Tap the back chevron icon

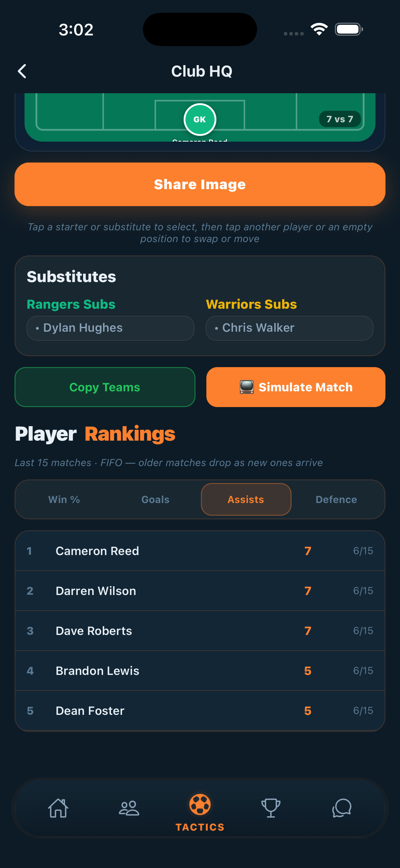[x=22, y=71]
